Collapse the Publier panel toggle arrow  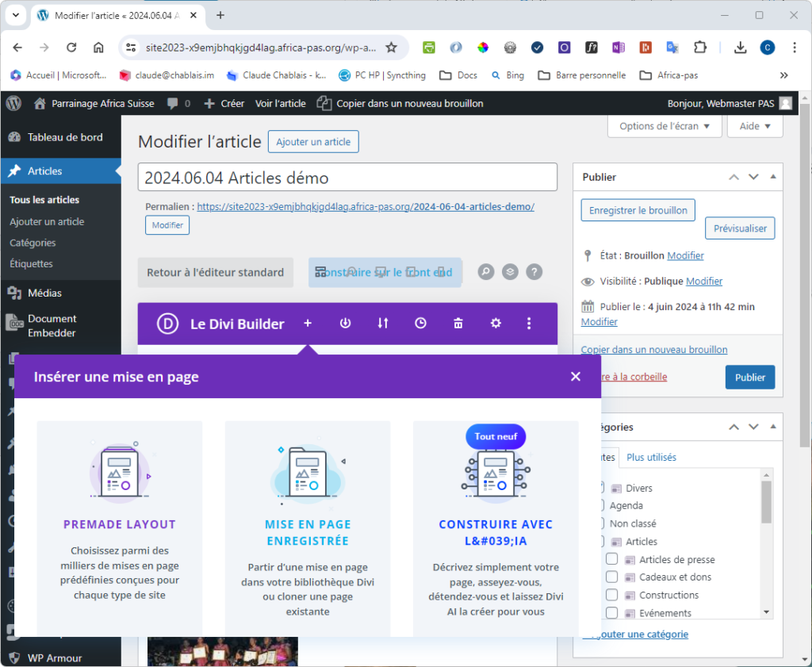[773, 177]
